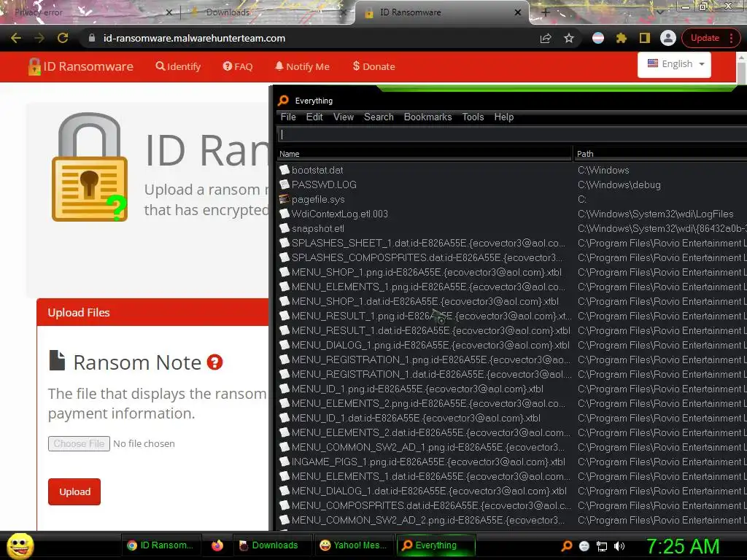This screenshot has height=560, width=747.
Task: Click the red Upload button
Action: [74, 491]
